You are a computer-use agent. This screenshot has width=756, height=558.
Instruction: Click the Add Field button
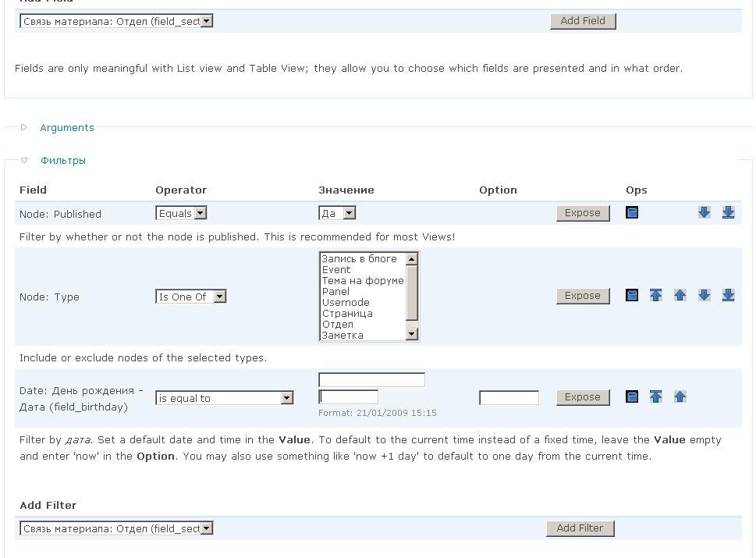[x=583, y=21]
